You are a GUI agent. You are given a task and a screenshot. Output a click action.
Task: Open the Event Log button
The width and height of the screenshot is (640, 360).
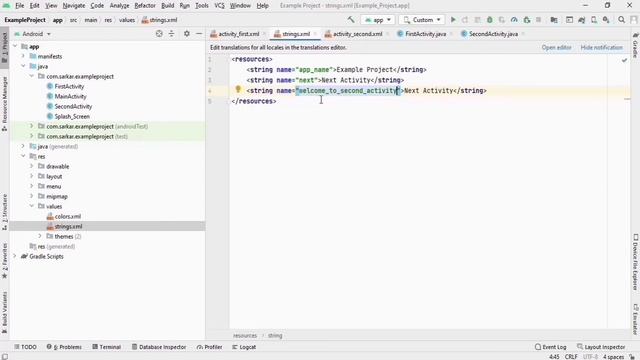pyautogui.click(x=550, y=347)
